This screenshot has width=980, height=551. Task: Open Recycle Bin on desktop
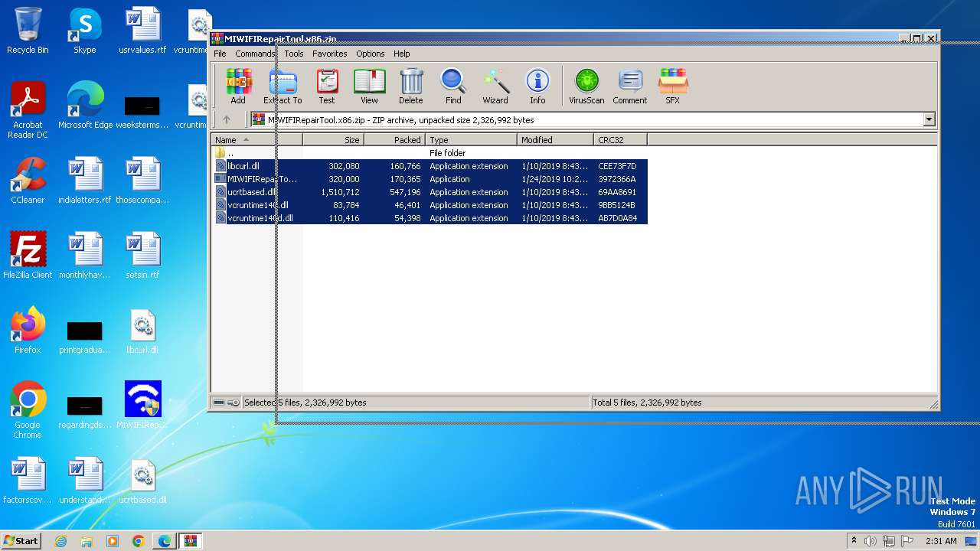(28, 31)
